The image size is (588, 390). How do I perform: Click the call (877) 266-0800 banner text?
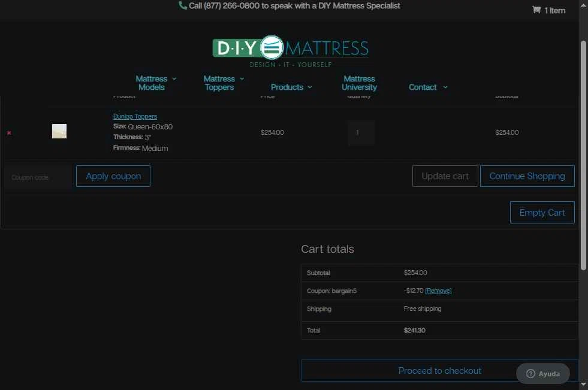(x=294, y=5)
